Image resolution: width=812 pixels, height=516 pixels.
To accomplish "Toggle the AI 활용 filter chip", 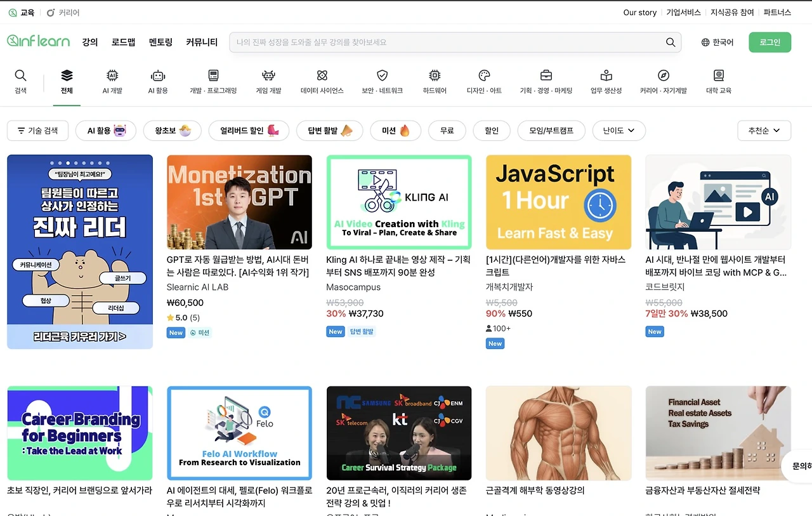I will (106, 131).
